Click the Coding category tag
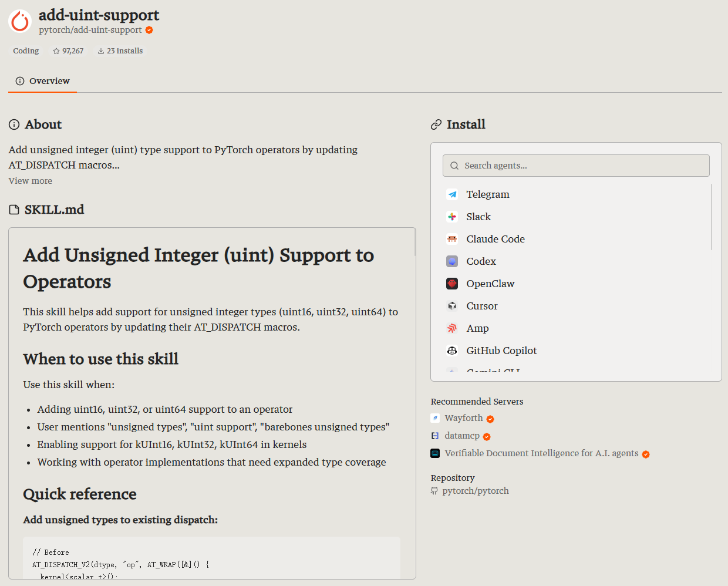728x586 pixels. pos(26,51)
